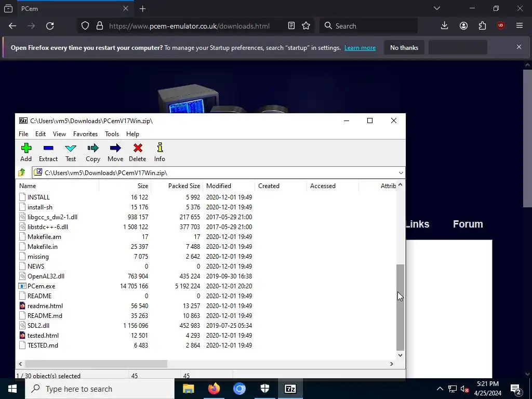Open Firefox downloads panel
The height and width of the screenshot is (399, 532).
[x=445, y=26]
